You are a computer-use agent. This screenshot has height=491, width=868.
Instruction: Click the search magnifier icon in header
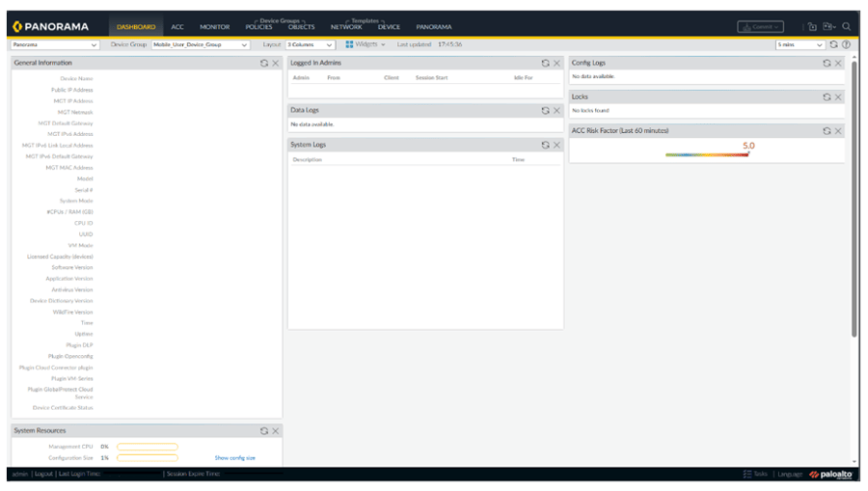tap(846, 26)
